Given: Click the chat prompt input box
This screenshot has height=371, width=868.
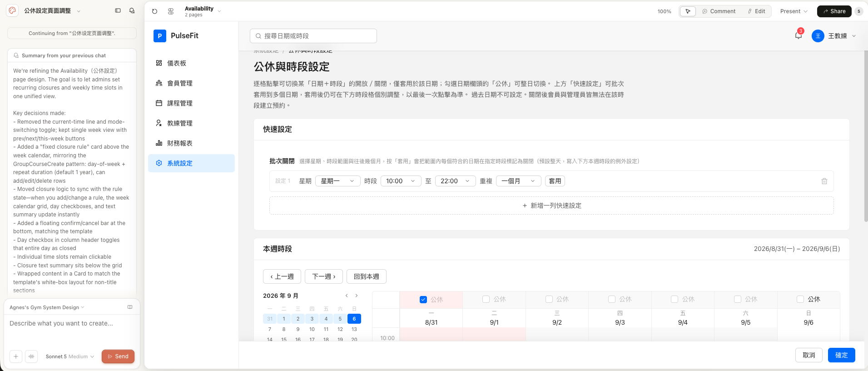Looking at the screenshot, I should [72, 331].
